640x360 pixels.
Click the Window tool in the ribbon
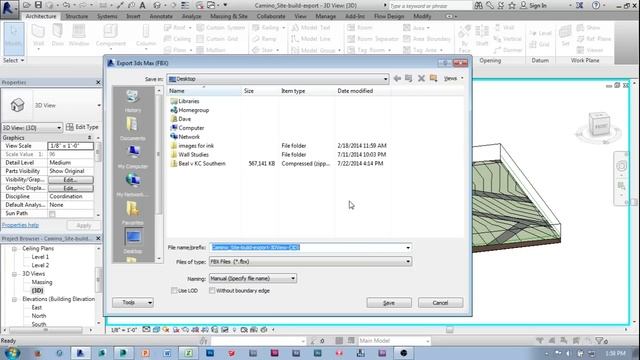79,35
